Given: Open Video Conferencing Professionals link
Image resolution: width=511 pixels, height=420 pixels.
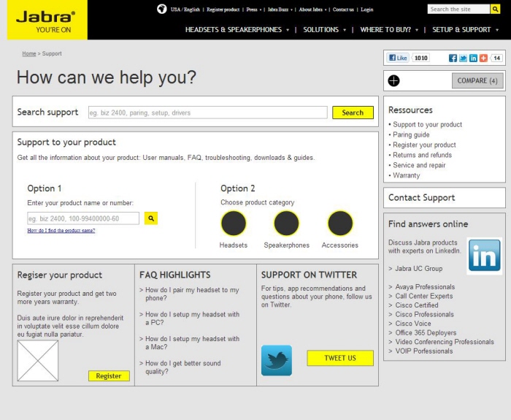Looking at the screenshot, I should tap(445, 342).
